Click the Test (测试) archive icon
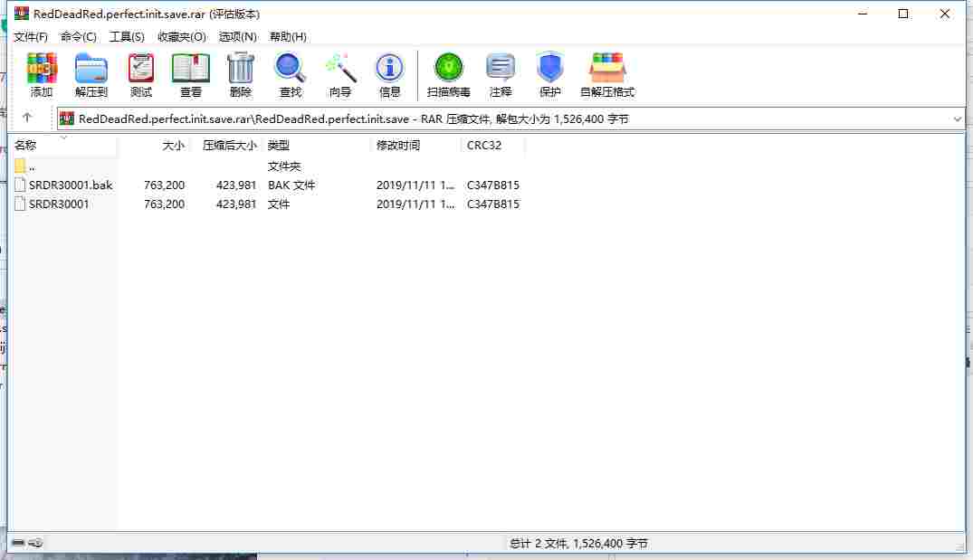 click(141, 68)
